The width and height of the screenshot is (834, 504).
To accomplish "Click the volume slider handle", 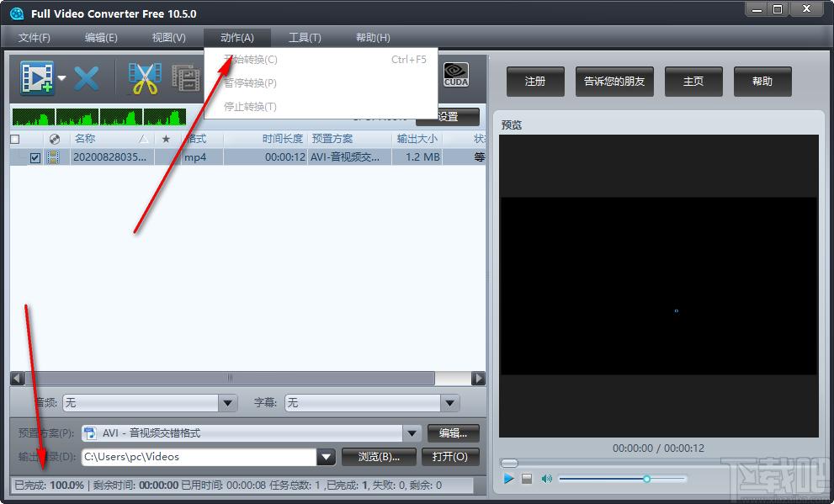I will [647, 479].
